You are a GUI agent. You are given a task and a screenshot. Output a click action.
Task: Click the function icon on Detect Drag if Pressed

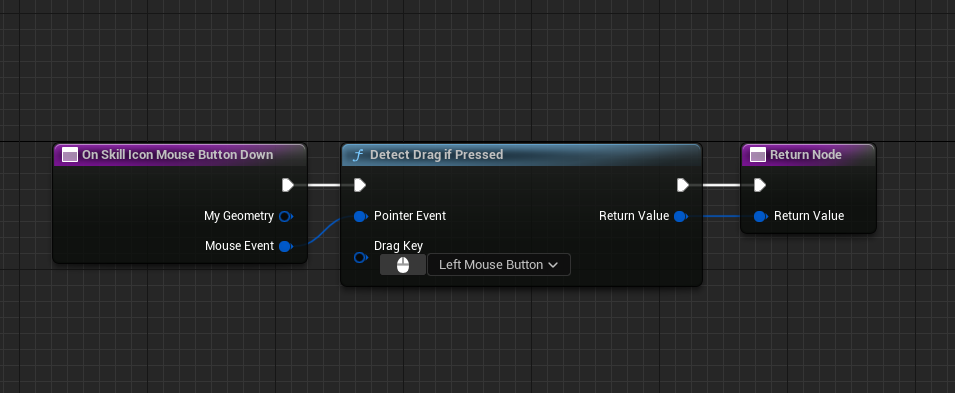tap(358, 155)
